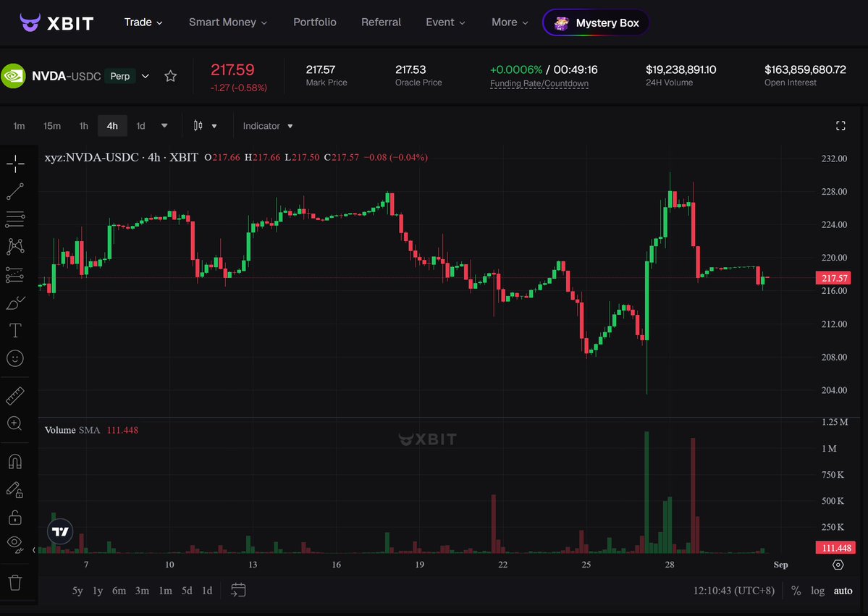Click the Volume SMA legend
Screen dimensions: 868x616
pyautogui.click(x=91, y=430)
